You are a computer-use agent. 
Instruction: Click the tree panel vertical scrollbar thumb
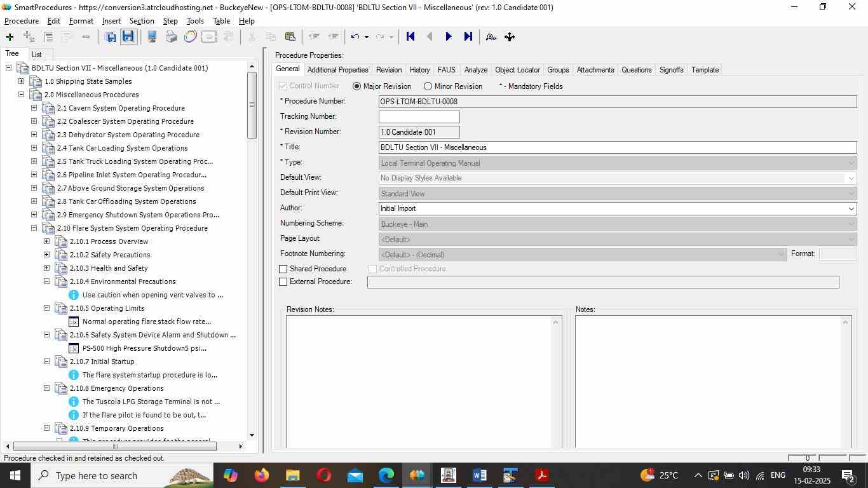point(252,105)
